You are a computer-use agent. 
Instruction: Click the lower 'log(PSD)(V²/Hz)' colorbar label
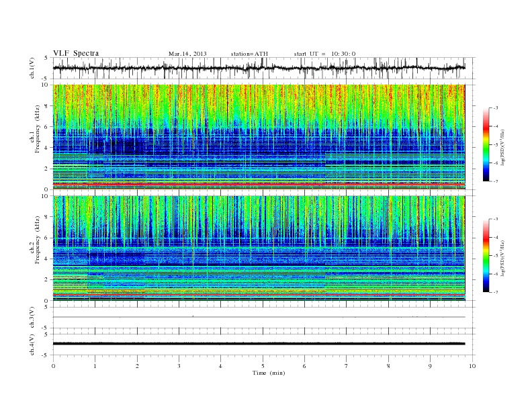pyautogui.click(x=503, y=258)
